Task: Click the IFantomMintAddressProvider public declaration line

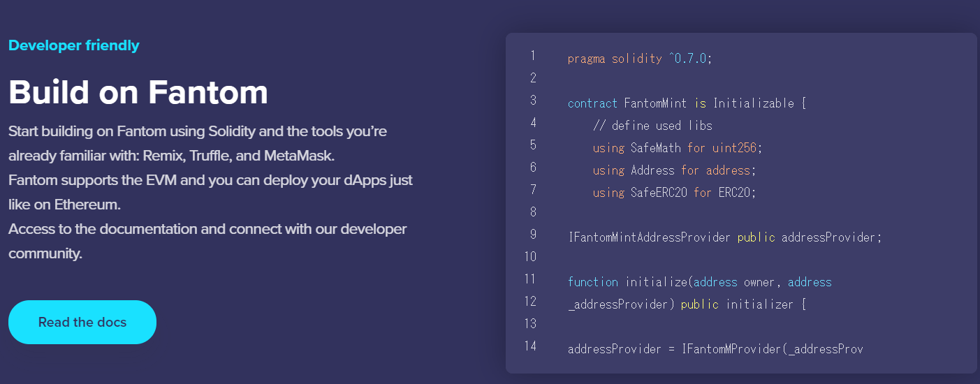Action: pos(725,237)
